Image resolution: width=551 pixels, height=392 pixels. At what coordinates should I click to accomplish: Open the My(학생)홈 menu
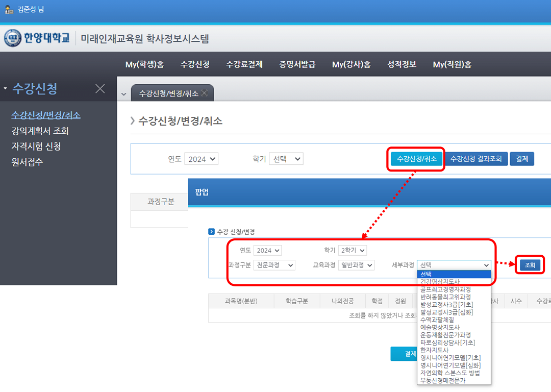144,64
